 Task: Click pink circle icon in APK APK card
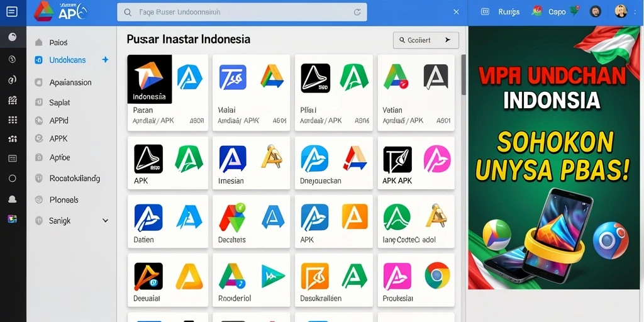click(x=437, y=158)
